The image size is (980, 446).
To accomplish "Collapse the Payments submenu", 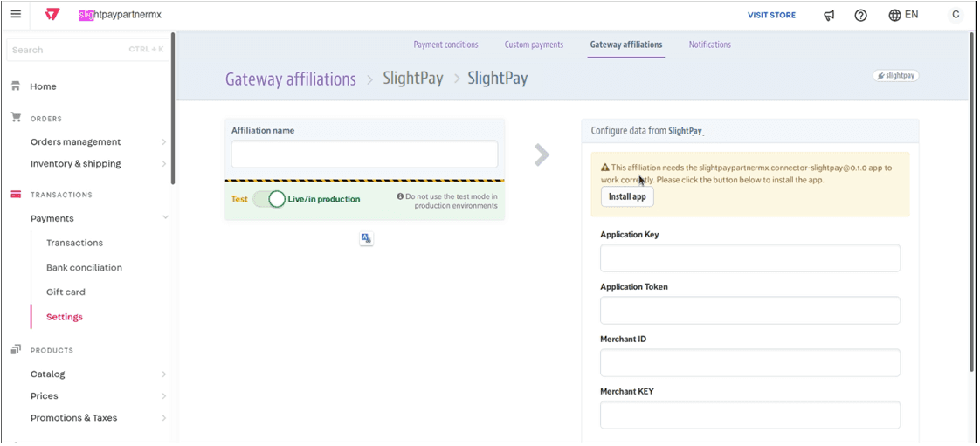I will click(x=165, y=217).
